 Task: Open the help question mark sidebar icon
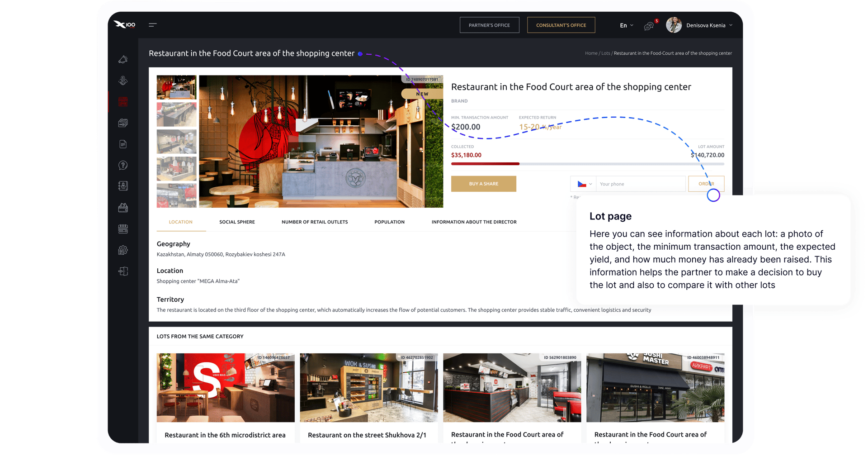[123, 165]
